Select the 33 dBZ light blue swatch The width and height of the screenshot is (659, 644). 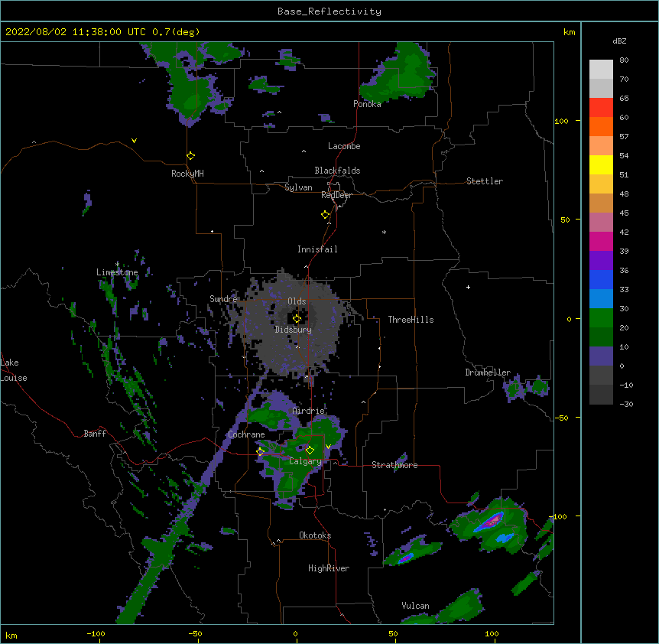click(601, 299)
